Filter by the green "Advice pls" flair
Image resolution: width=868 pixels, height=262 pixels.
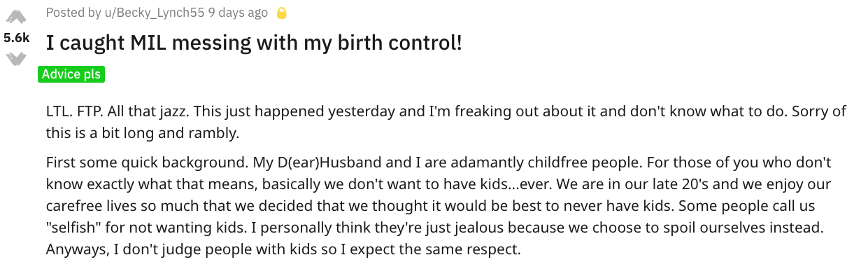point(71,74)
